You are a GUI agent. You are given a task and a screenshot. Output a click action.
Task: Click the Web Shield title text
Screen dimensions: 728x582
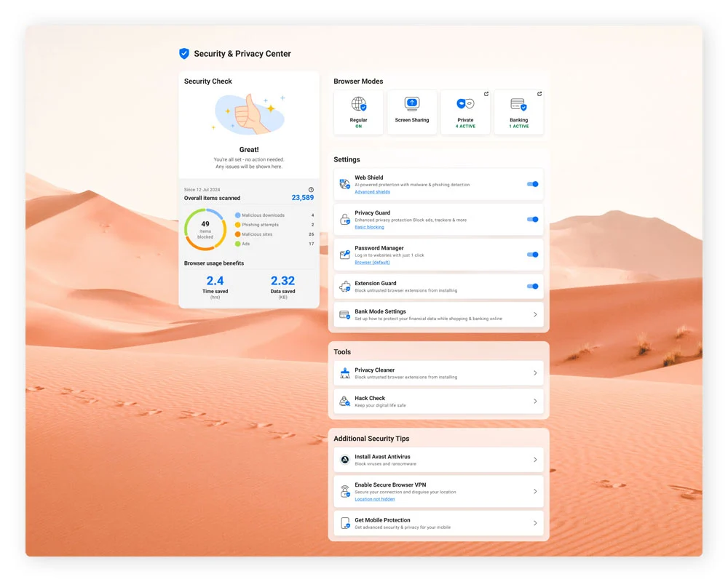[x=369, y=178]
